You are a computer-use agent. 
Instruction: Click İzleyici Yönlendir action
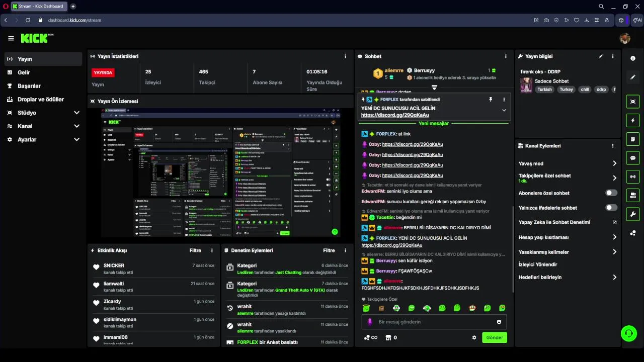[538, 264]
